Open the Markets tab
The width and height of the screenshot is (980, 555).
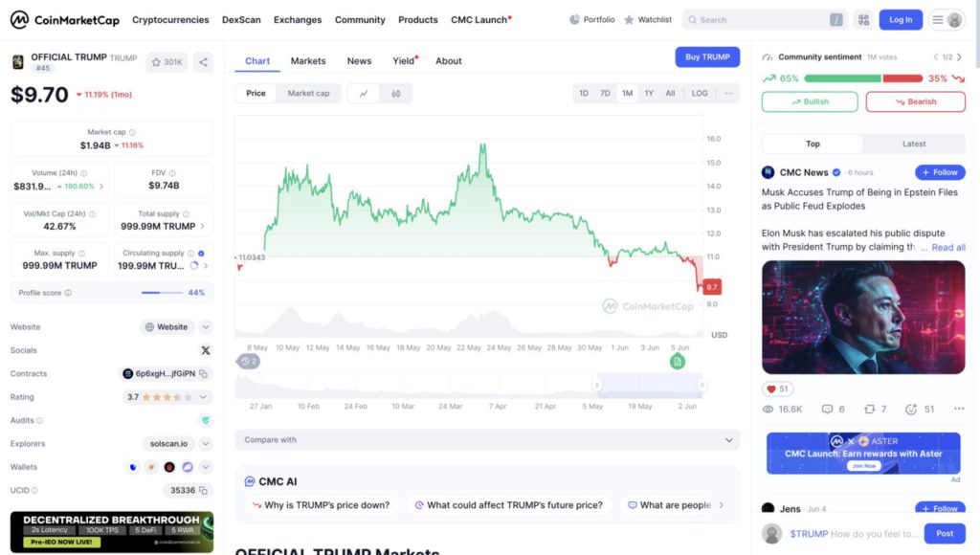(308, 61)
